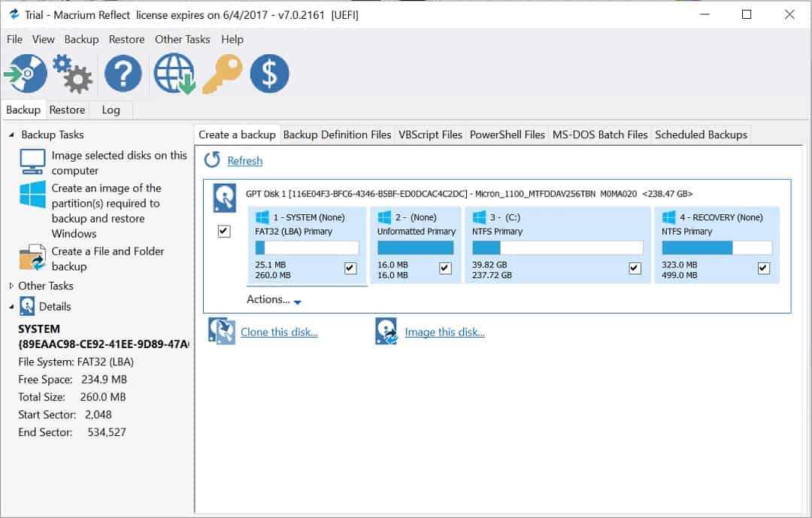Viewport: 812px width, 518px height.
Task: Open the Restore menu in the menu bar
Action: click(126, 39)
